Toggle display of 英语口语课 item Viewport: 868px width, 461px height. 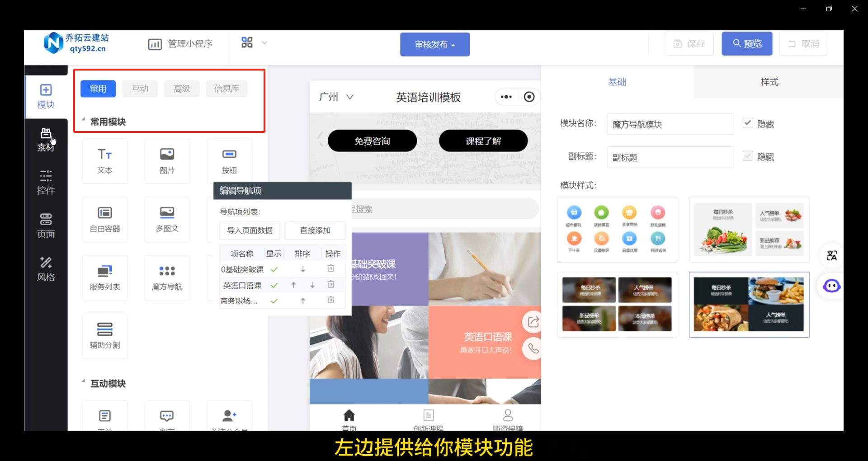coord(274,285)
